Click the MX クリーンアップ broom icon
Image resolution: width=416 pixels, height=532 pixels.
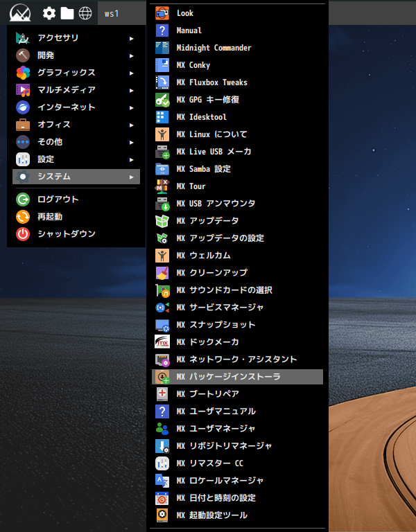tap(162, 273)
